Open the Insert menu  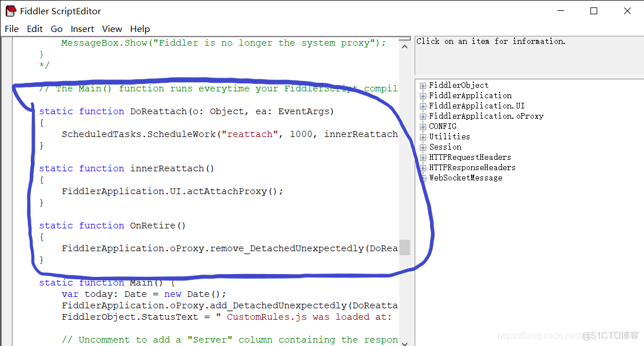[x=82, y=29]
